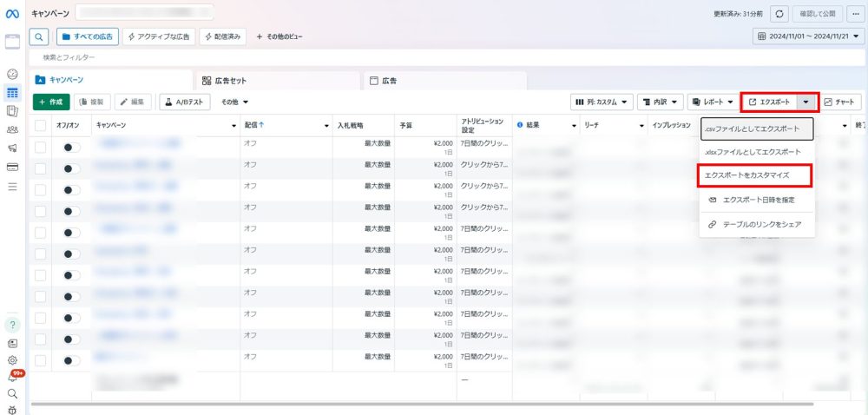Switch to the 広告セット tab
Viewport: 868px width, 415px height.
pyautogui.click(x=278, y=81)
